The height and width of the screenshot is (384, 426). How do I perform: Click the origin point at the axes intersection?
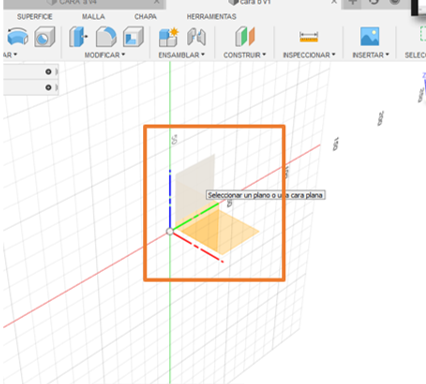[x=170, y=231]
